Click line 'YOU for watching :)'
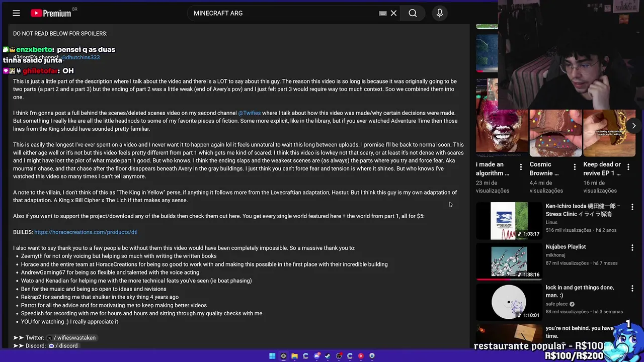 (69, 322)
